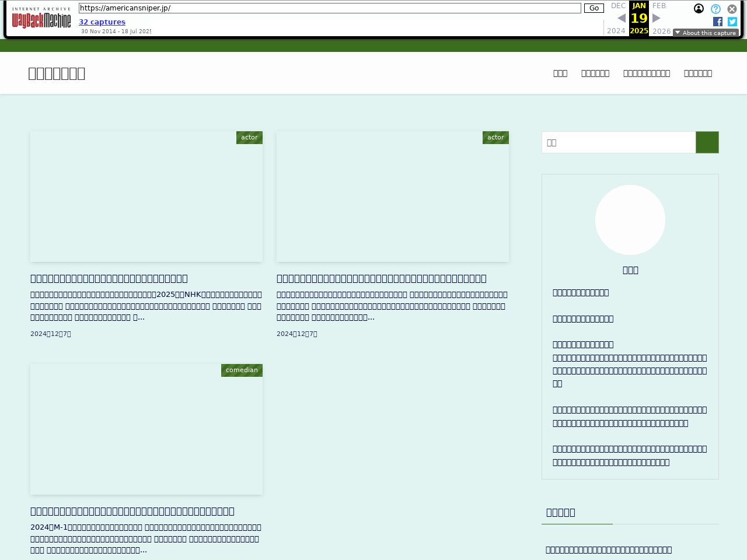Screen dimensions: 747x560
Task: Close the Wayback toolbar
Action: click(x=732, y=9)
